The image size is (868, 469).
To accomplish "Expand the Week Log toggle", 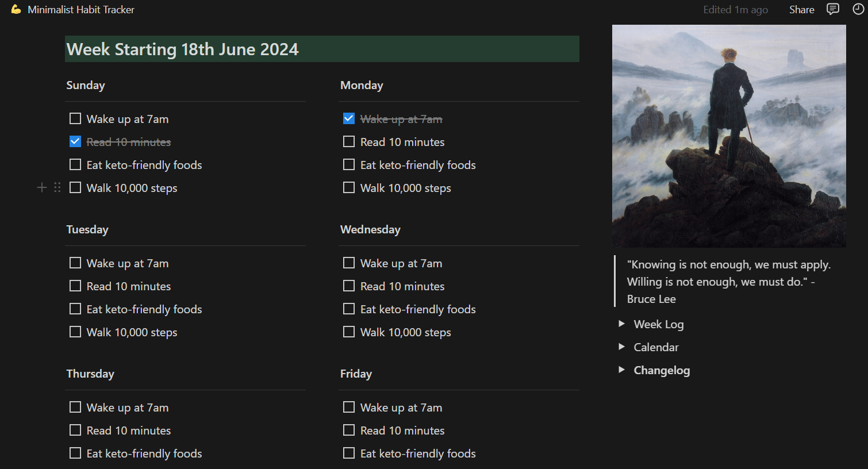I will (x=621, y=324).
